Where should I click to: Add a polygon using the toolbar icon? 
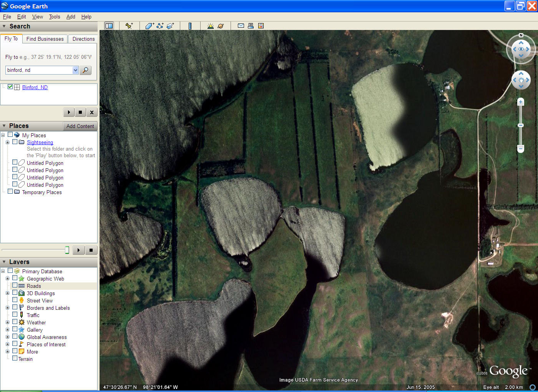150,26
